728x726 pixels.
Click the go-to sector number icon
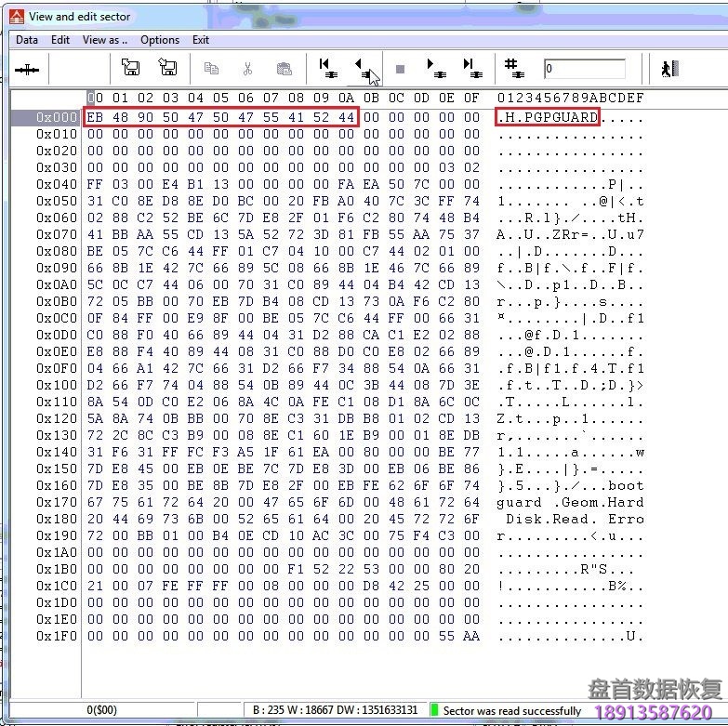[512, 68]
